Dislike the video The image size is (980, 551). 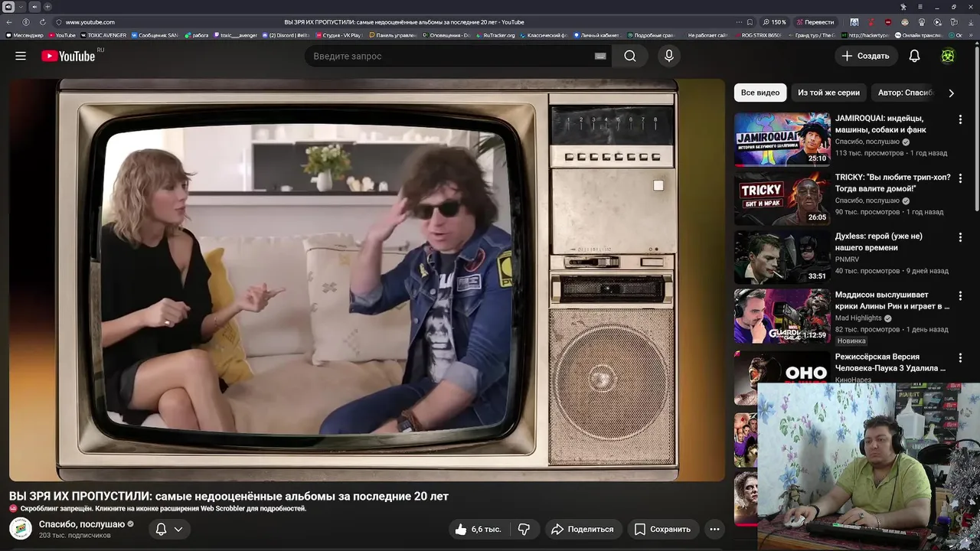click(524, 529)
